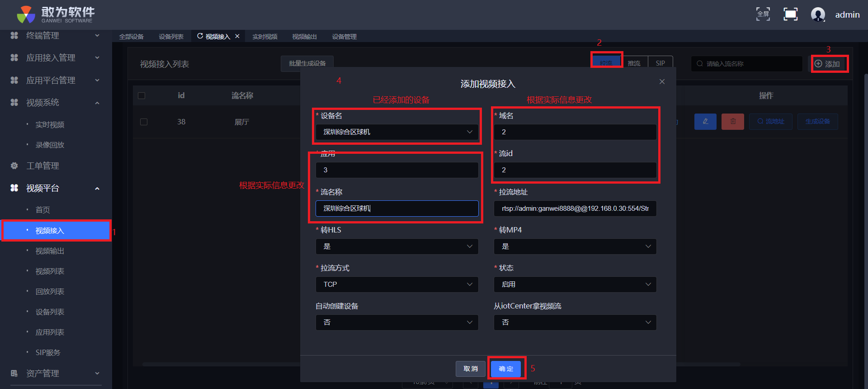This screenshot has height=389, width=868.
Task: Click the blue edit icon for row 38
Action: pyautogui.click(x=705, y=121)
